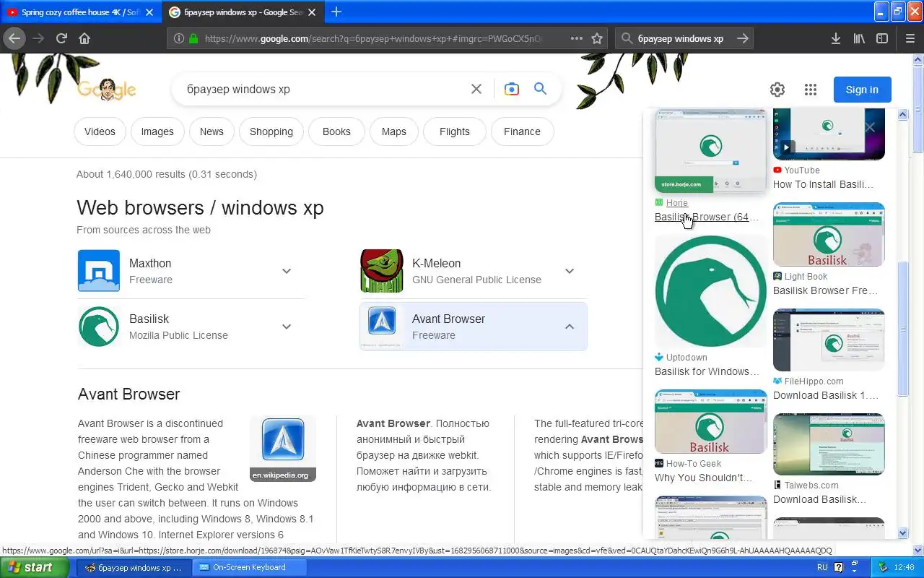Screen dimensions: 924x578
Task: Click the browser address URL field
Action: [x=373, y=39]
